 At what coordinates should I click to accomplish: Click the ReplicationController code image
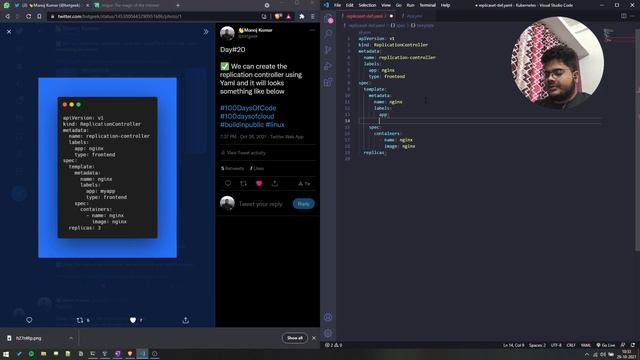[107, 167]
